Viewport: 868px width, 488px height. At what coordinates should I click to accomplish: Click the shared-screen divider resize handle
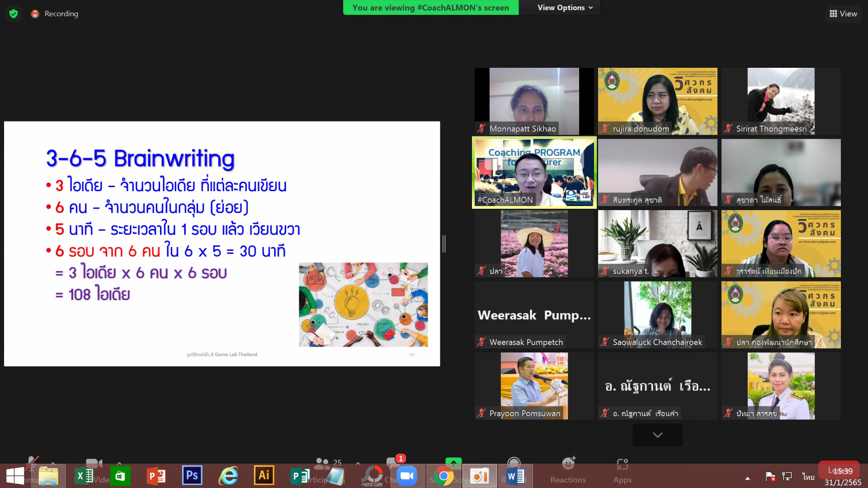pyautogui.click(x=444, y=244)
